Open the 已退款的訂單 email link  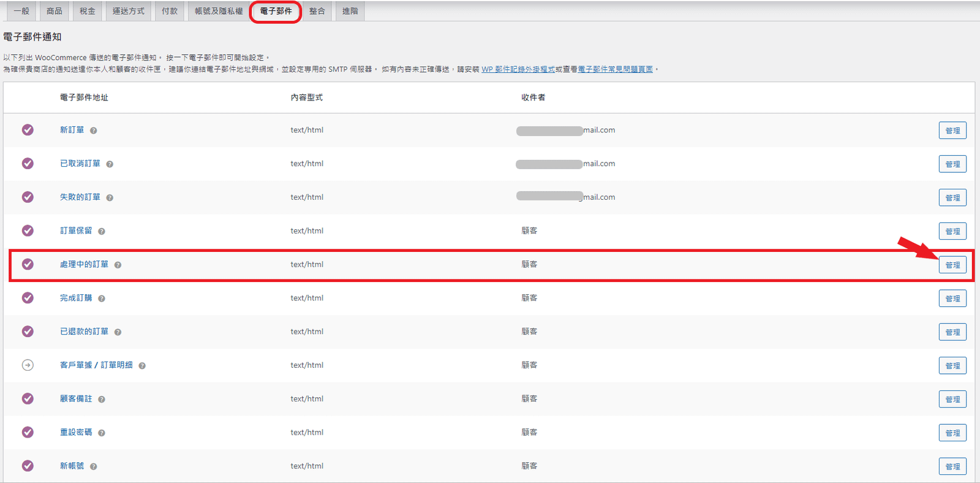point(84,332)
